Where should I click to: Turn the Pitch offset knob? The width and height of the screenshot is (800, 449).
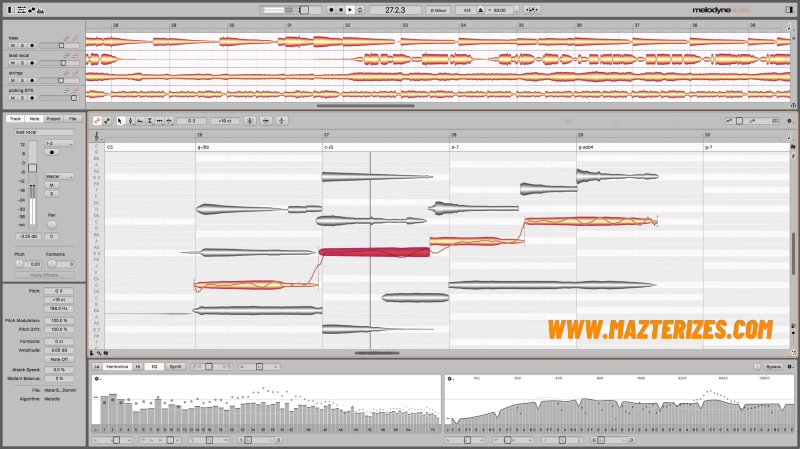[x=19, y=264]
